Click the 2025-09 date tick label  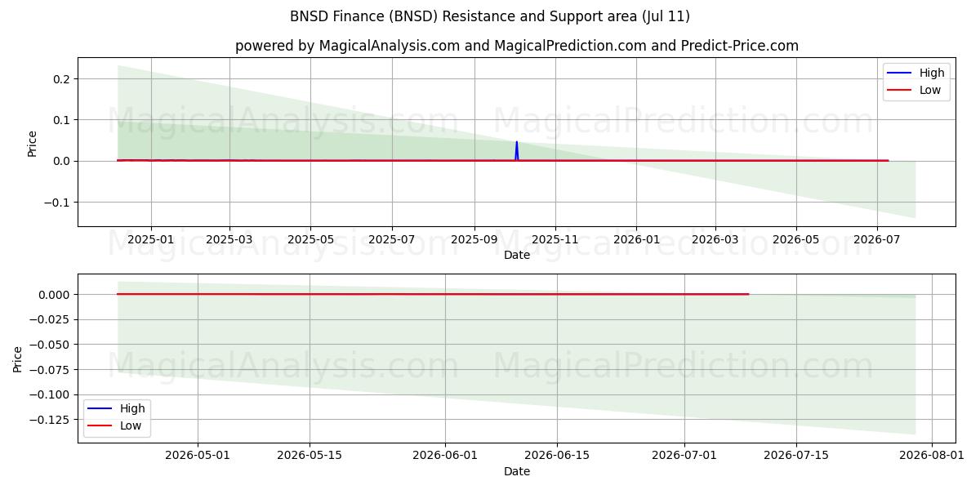click(474, 239)
